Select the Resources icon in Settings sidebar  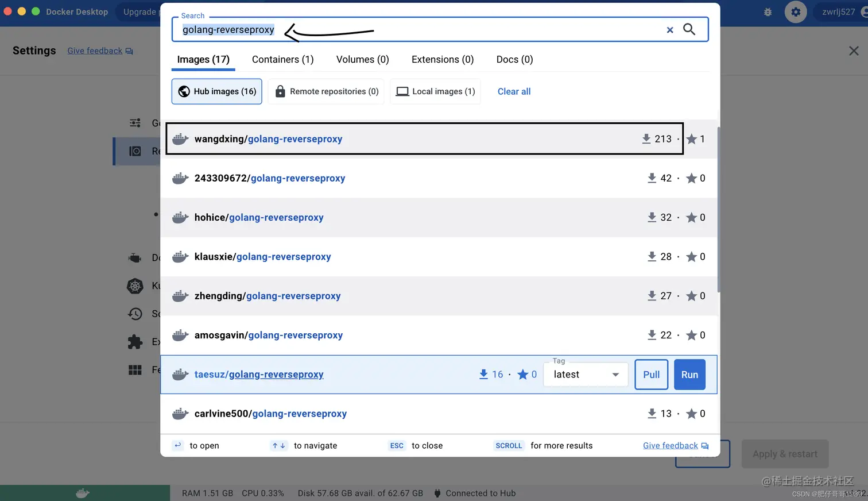pos(135,151)
